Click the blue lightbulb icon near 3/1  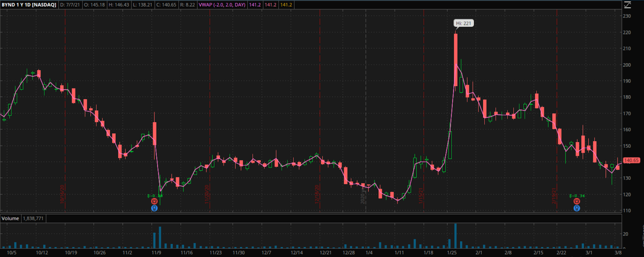[577, 208]
